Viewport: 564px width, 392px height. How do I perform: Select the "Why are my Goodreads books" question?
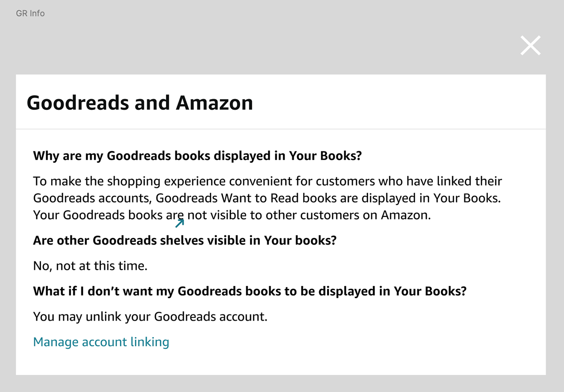point(197,155)
